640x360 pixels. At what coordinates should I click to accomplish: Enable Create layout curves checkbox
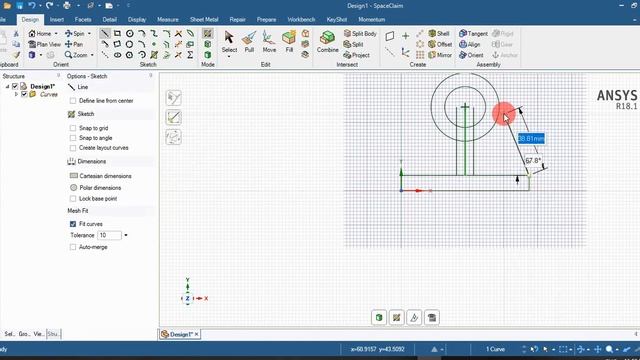click(73, 148)
